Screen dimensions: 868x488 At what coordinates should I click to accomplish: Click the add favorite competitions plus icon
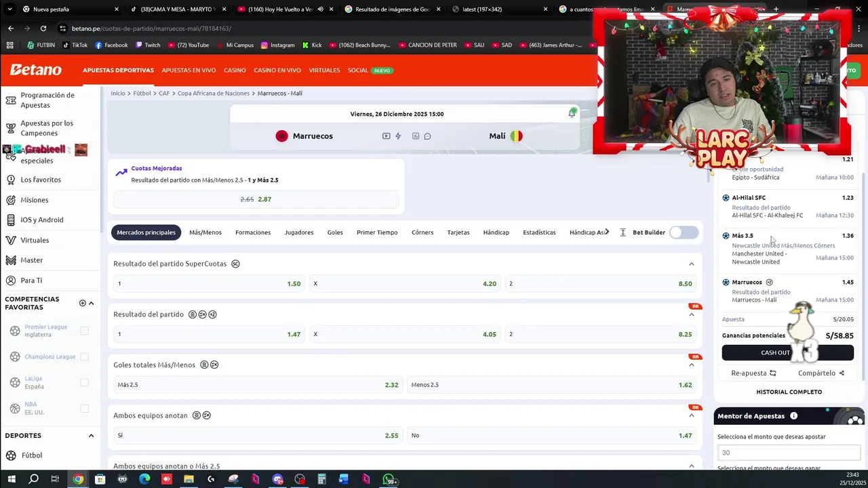point(82,304)
